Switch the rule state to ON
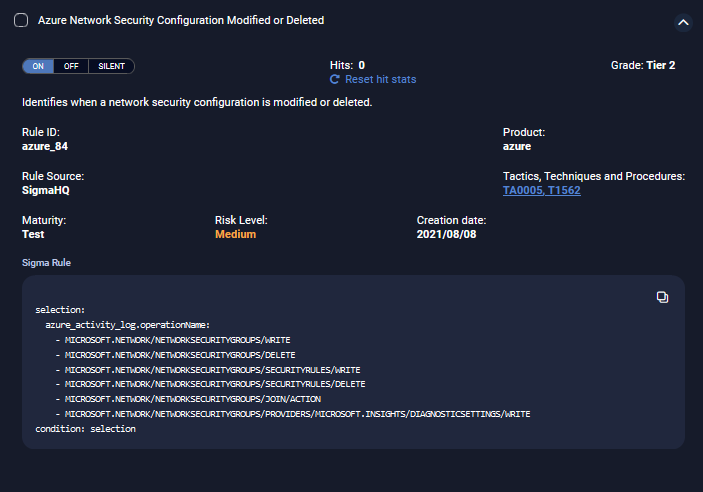 [x=38, y=66]
